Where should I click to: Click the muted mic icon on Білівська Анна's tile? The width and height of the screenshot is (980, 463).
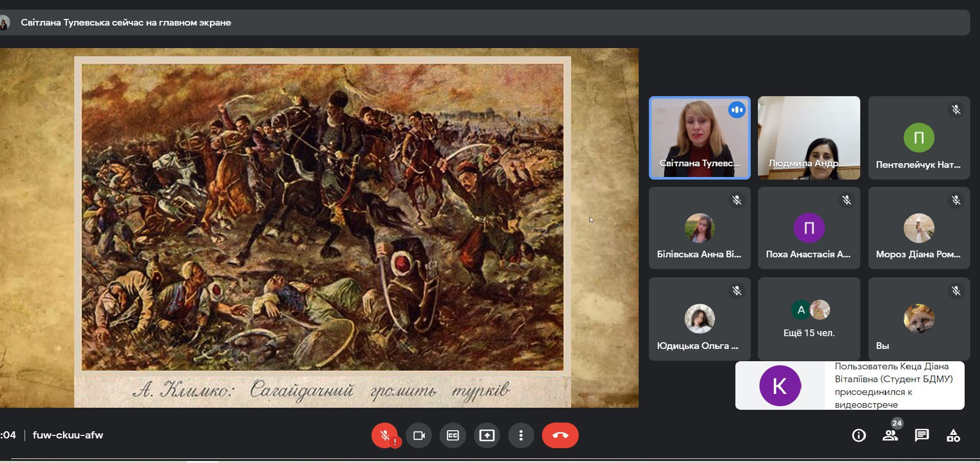point(737,201)
